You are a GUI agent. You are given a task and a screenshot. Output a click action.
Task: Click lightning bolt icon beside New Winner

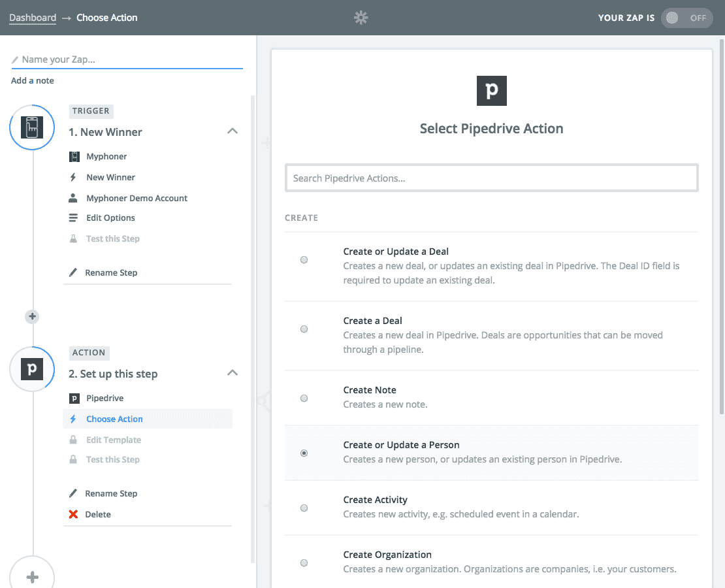coord(73,177)
